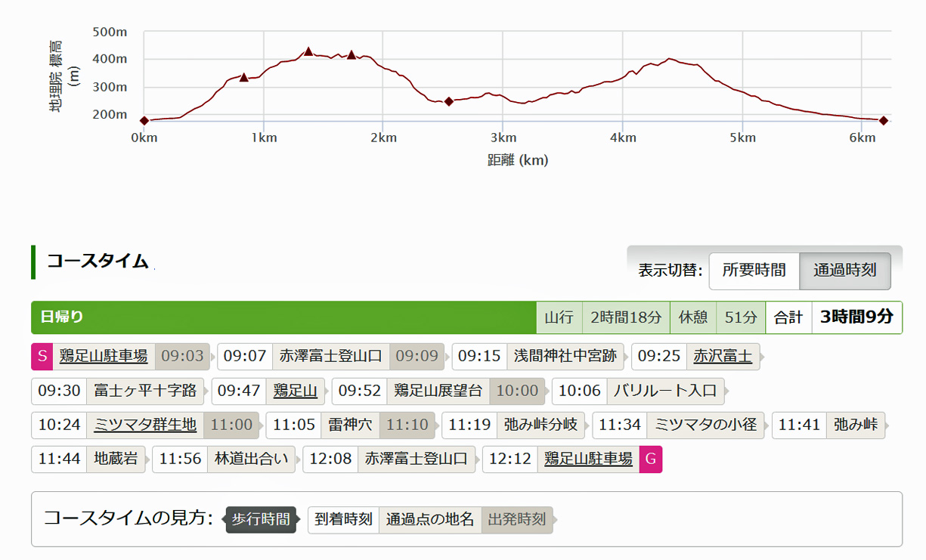
Task: Click the diamond marker at chart end
Action: pos(883,121)
